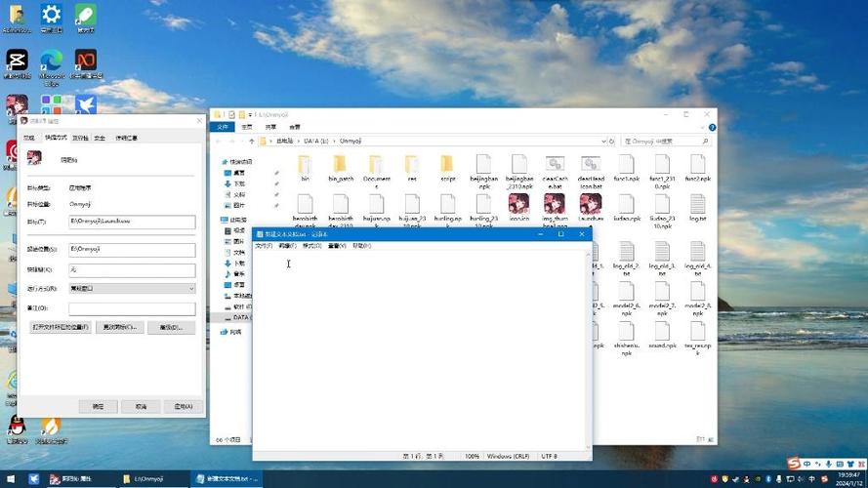The image size is (868, 488).
Task: Select the bin_patch folder icon
Action: tap(340, 164)
